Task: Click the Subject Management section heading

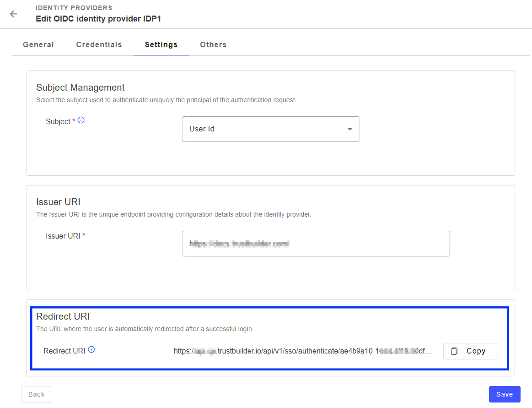Action: (x=80, y=87)
